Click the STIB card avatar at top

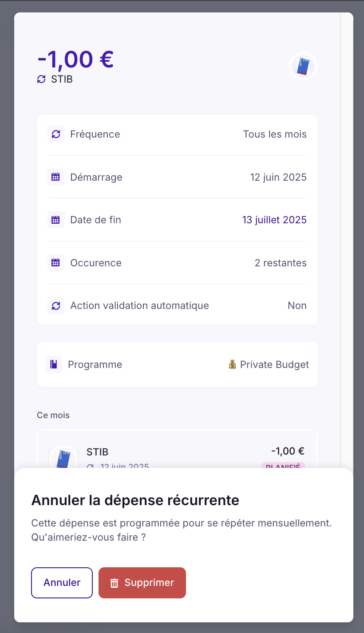[x=303, y=67]
